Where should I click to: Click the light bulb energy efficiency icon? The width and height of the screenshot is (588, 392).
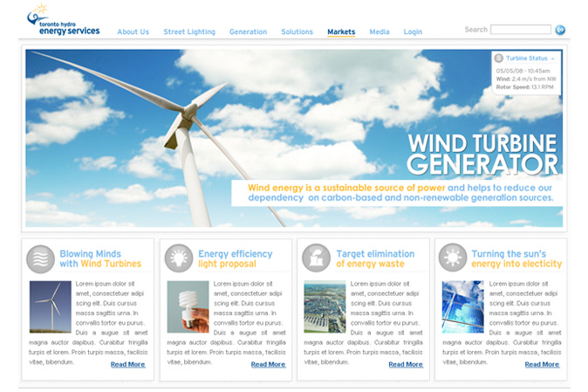(179, 258)
